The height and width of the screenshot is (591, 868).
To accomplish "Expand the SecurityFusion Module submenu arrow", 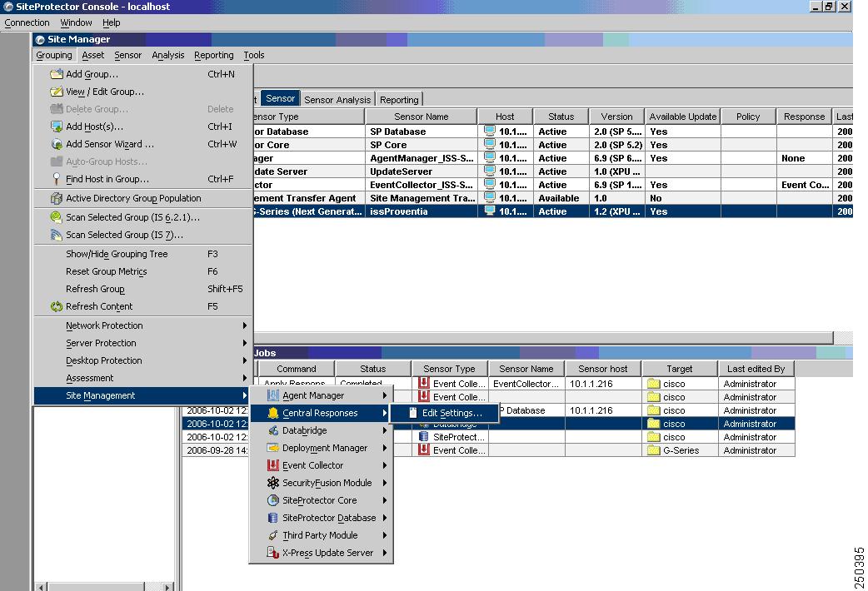I will tap(385, 483).
